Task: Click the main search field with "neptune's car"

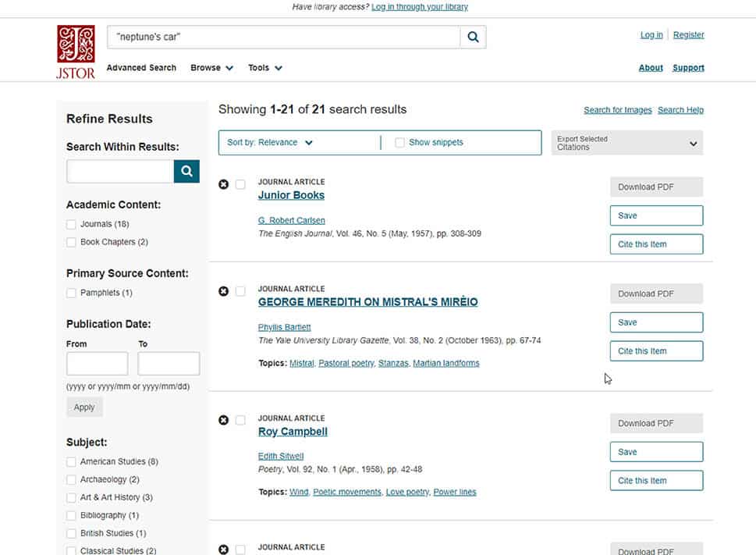Action: [x=283, y=37]
